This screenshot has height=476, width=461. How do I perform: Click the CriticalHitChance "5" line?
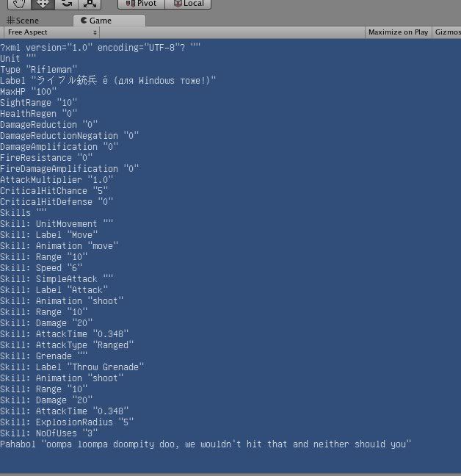pos(54,191)
